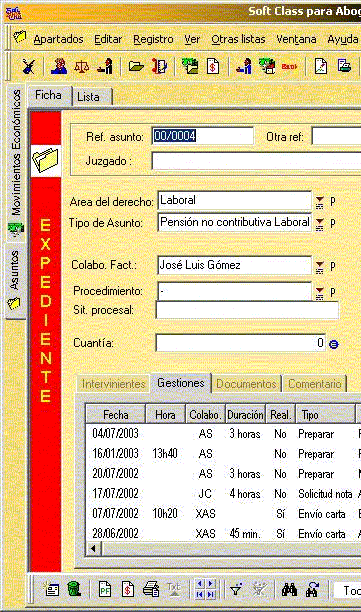Open the client person icon in toolbar
361x612 pixels.
pos(59,66)
